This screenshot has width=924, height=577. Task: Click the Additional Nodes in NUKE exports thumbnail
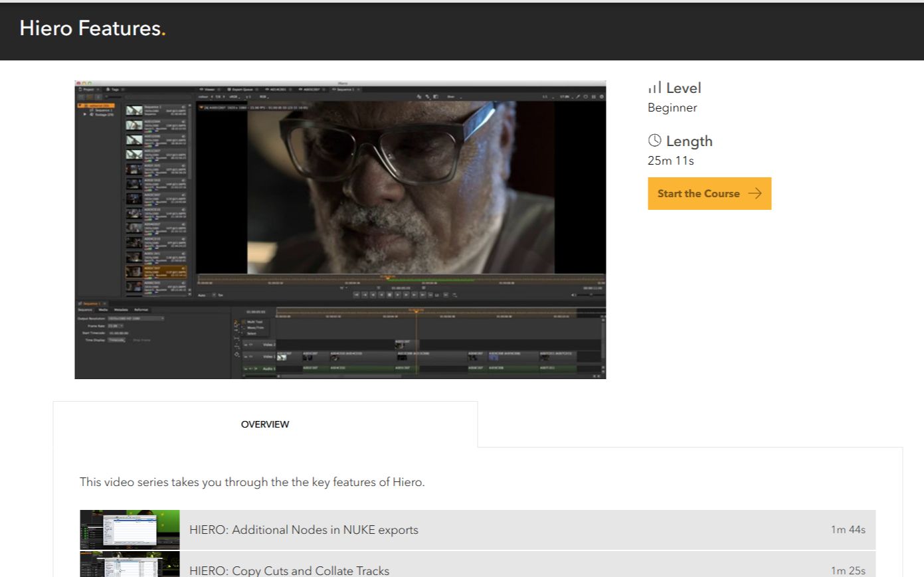(x=130, y=529)
